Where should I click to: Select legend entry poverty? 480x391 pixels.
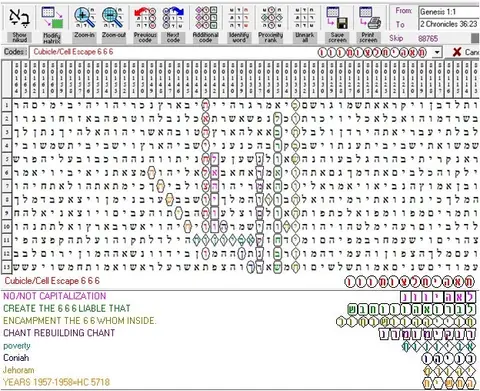coord(17,346)
